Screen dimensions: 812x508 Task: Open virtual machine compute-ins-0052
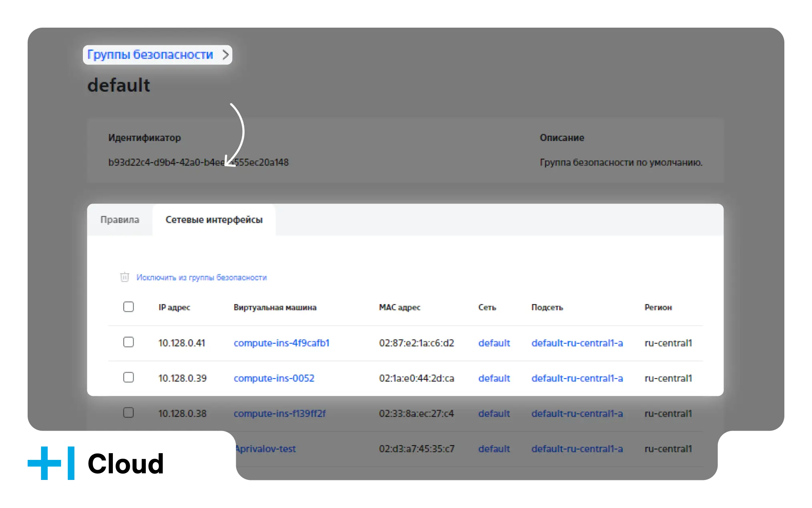pos(274,378)
